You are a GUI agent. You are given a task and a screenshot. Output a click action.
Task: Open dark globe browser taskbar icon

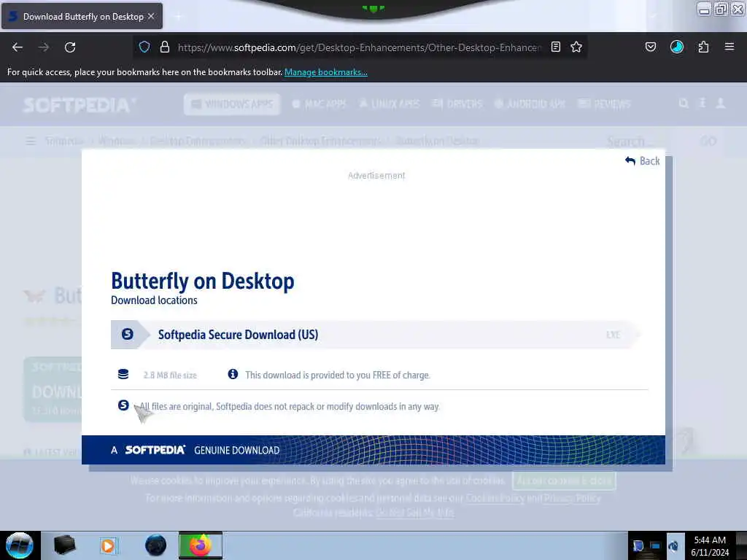coord(156,545)
